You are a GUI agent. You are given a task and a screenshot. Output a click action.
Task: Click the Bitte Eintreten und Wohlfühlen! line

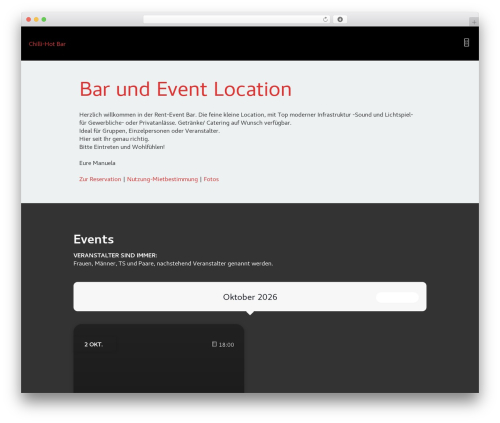[x=122, y=147]
